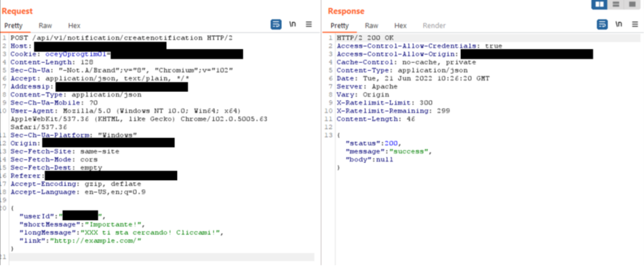Click the Accept-Language: en-US header
This screenshot has width=644, height=266.
coord(78,192)
